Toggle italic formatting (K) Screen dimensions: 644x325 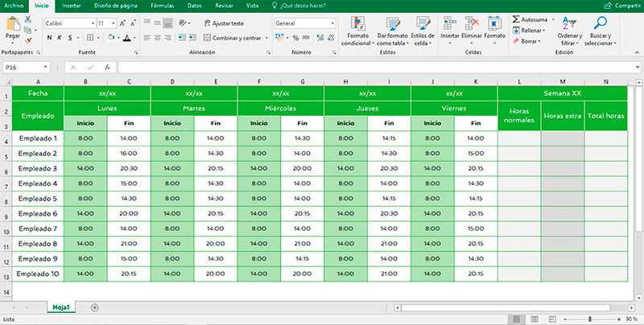60,38
